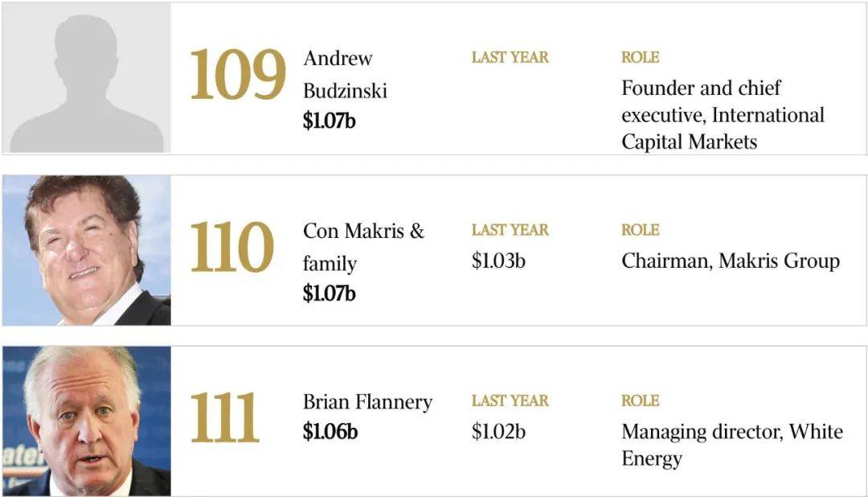Select the Managing director, White Energy text

pos(732,445)
